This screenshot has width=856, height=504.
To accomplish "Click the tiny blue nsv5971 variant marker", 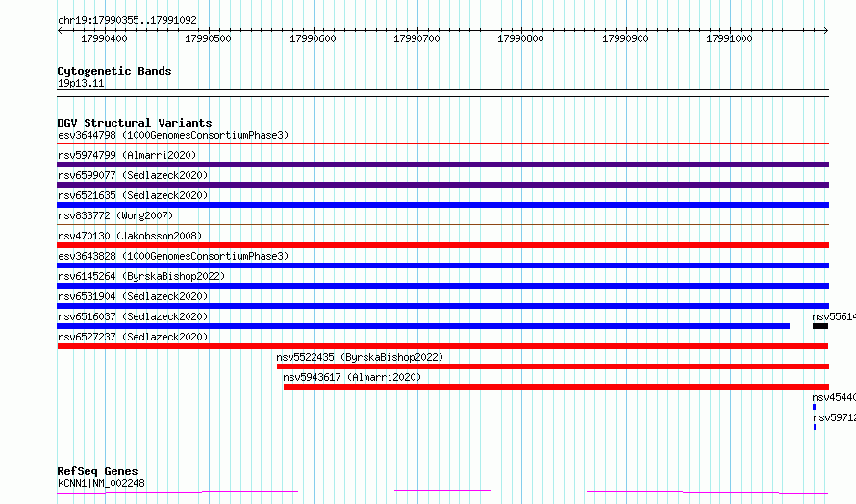I will pyautogui.click(x=815, y=427).
